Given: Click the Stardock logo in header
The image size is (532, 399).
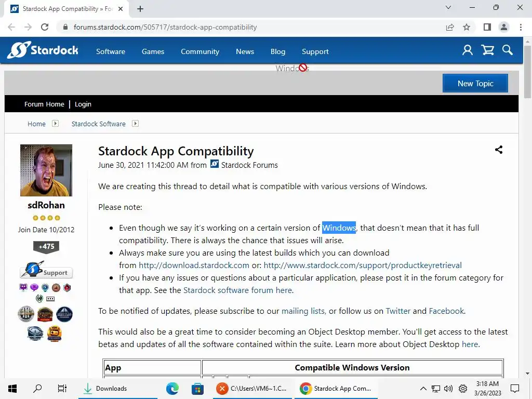Looking at the screenshot, I should [43, 50].
